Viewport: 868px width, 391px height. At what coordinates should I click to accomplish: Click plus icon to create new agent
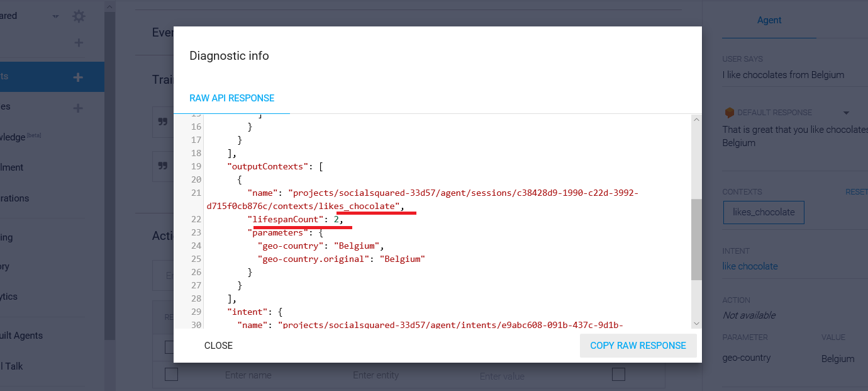click(x=79, y=43)
